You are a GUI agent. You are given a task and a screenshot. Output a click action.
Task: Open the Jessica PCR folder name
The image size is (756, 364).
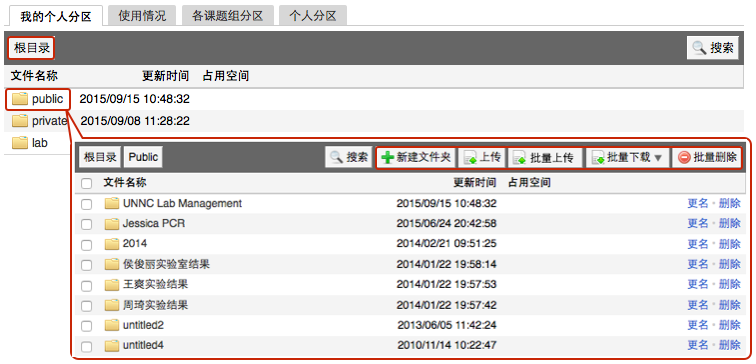[154, 224]
